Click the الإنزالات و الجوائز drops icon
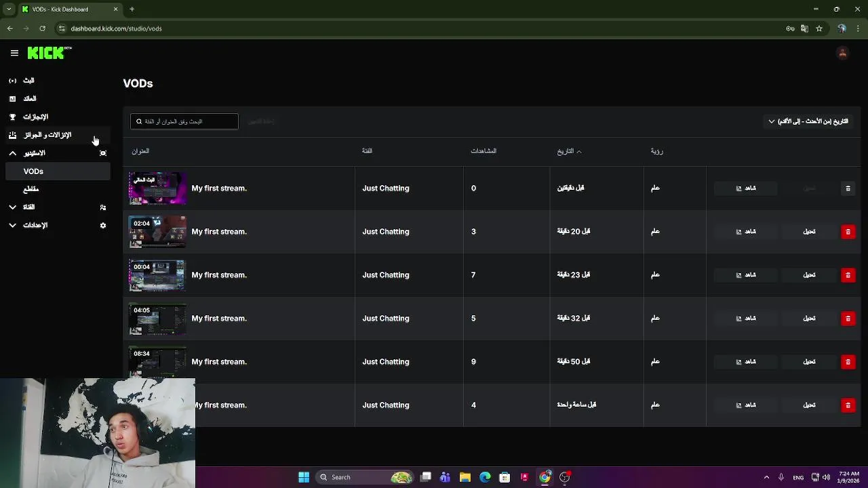868x488 pixels. tap(12, 135)
